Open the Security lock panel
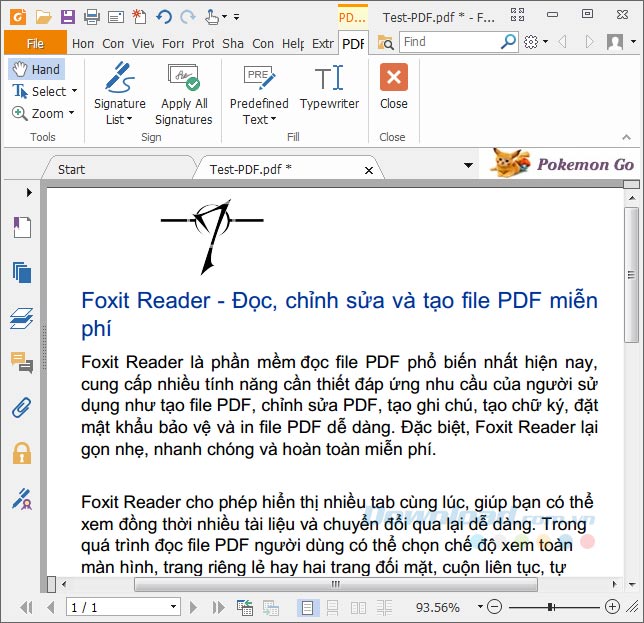Image resolution: width=644 pixels, height=623 pixels. pos(21,453)
